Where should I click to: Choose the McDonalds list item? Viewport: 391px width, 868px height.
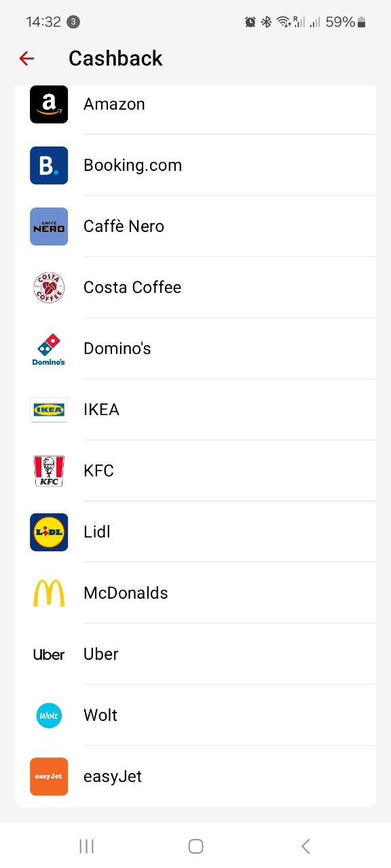[195, 593]
